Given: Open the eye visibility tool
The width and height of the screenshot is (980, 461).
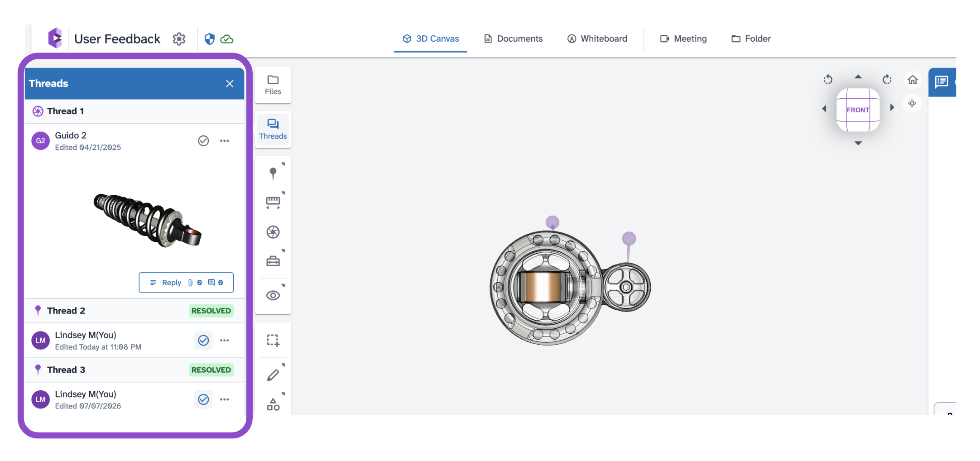Looking at the screenshot, I should point(273,295).
